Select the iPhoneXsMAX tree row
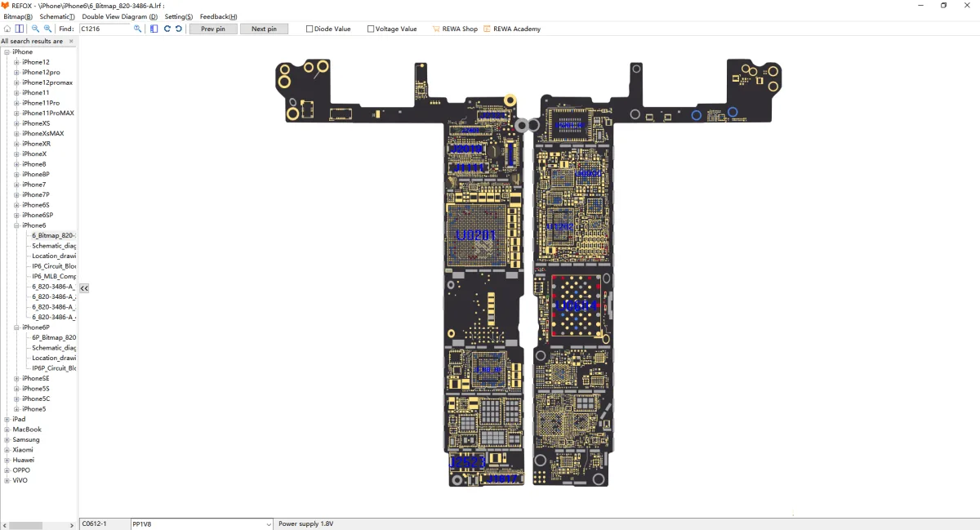980x530 pixels. 42,133
